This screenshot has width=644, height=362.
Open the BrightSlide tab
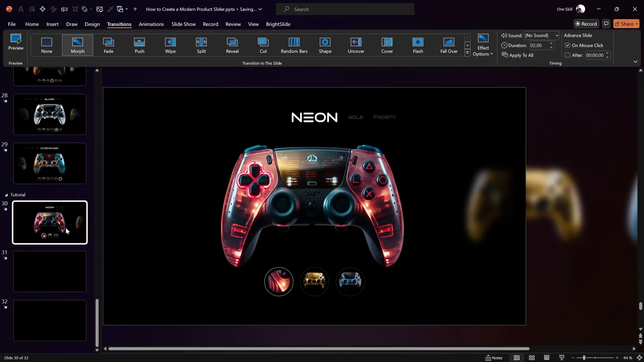[x=278, y=24]
